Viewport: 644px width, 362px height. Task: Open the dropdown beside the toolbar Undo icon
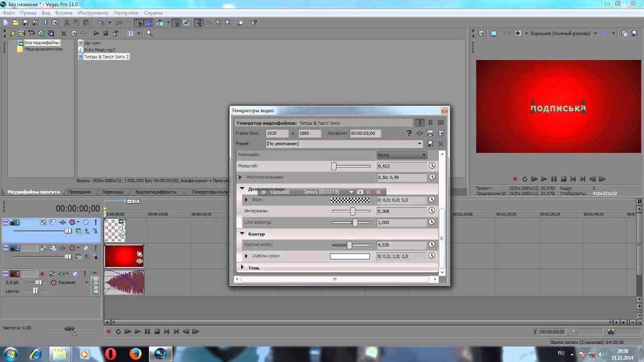pyautogui.click(x=109, y=22)
